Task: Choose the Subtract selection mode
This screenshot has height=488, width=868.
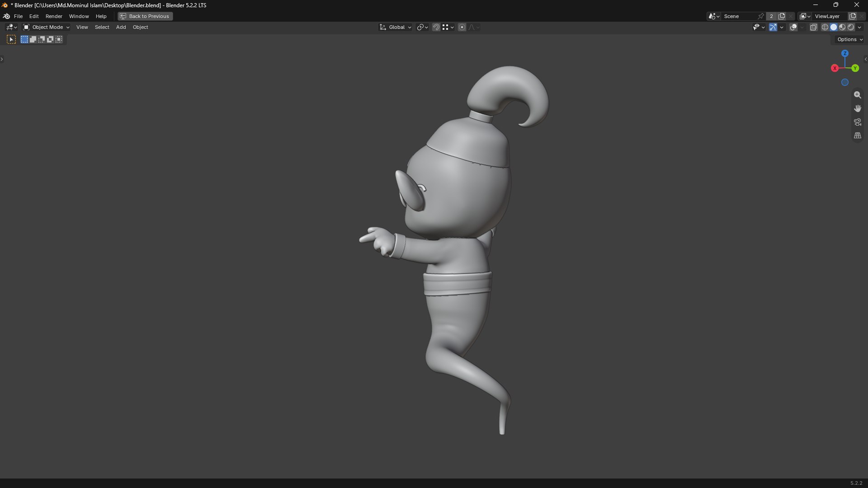Action: [x=42, y=40]
